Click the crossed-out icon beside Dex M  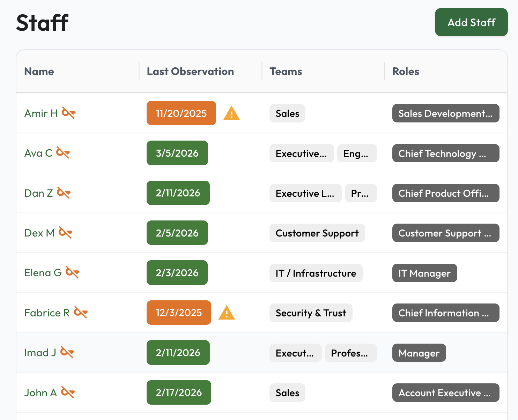[66, 232]
